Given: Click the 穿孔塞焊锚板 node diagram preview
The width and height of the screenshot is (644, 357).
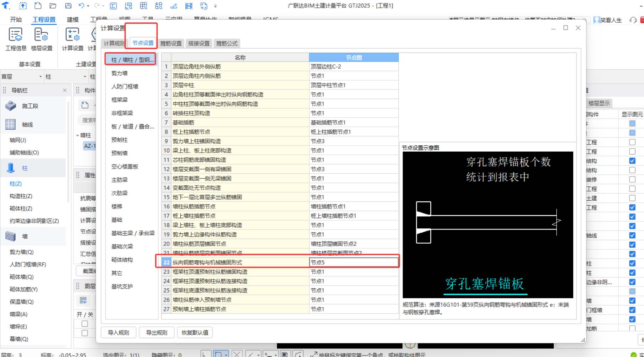Looking at the screenshot, I should pos(488,225).
